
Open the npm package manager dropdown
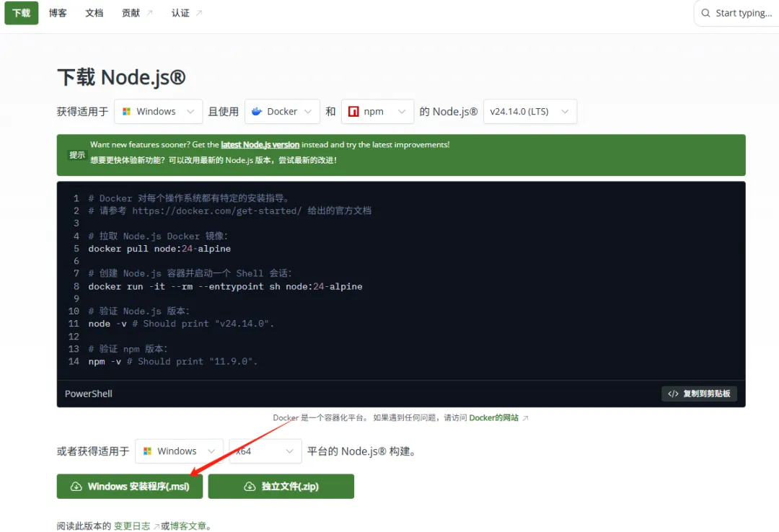click(x=377, y=111)
